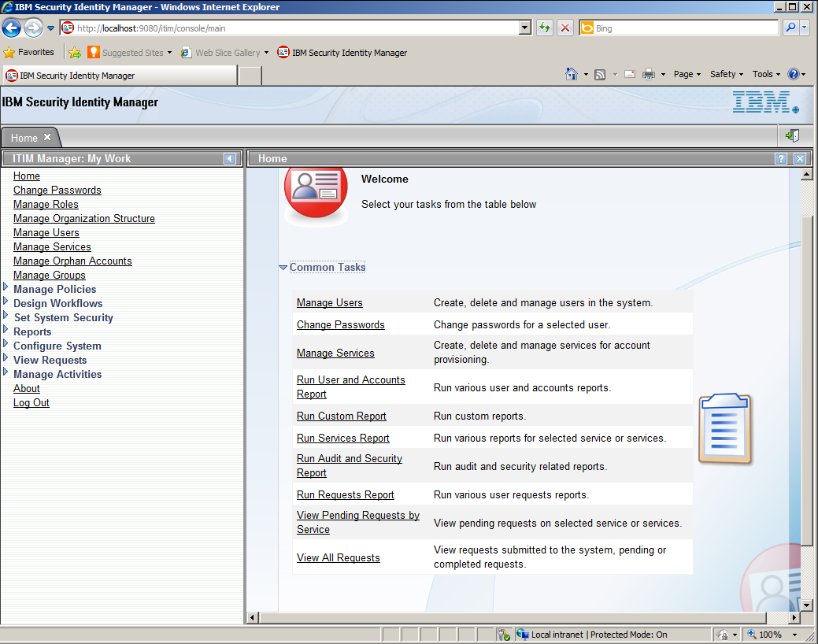Open the Page menu

coord(687,74)
